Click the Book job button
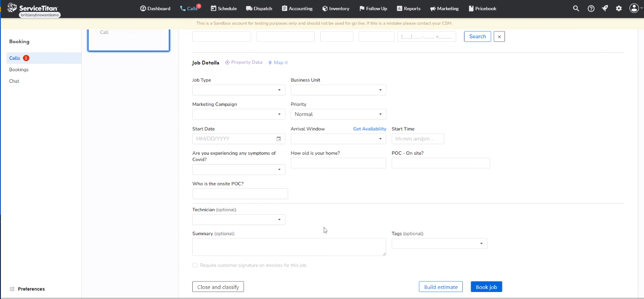Image resolution: width=644 pixels, height=299 pixels. [486, 286]
